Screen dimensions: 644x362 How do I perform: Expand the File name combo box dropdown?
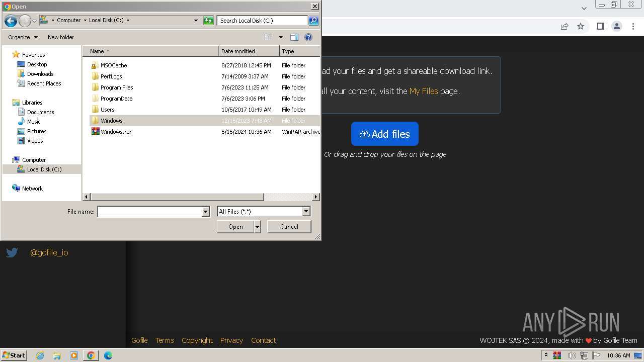(205, 212)
